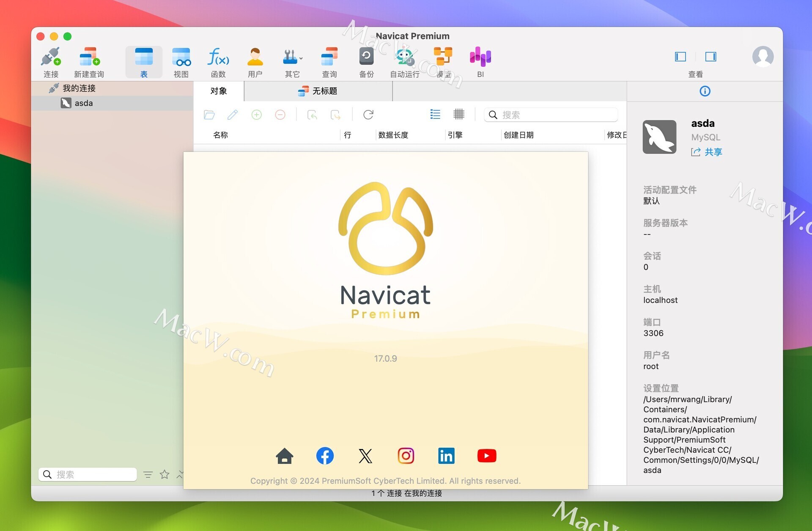Screen dimensions: 812x531
Task: Expand the Others (其它) toolbar dropdown
Action: 292,62
